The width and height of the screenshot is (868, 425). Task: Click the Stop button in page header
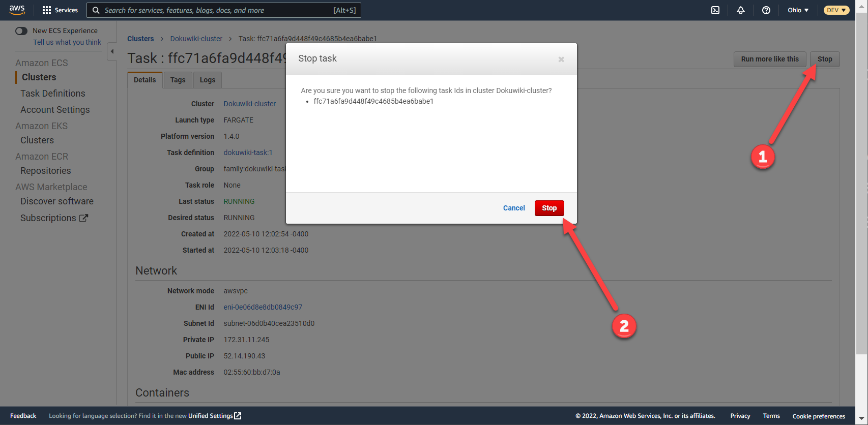(825, 59)
